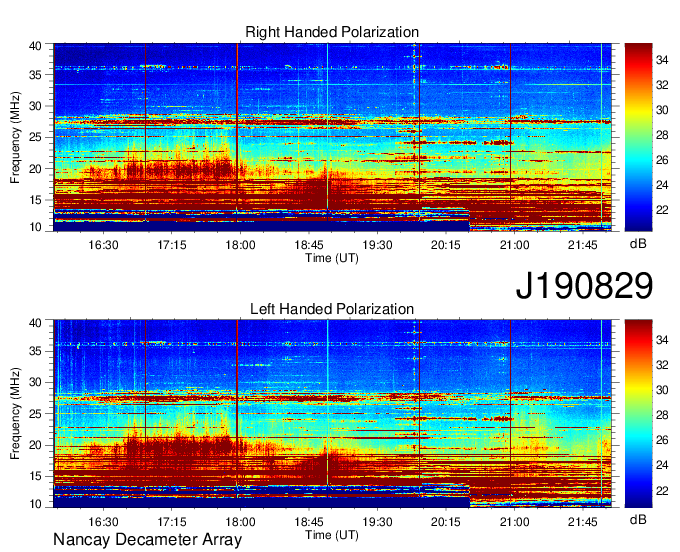The height and width of the screenshot is (552, 680).
Task: Click the 28 dB label on the Left Handed color bar
Action: pyautogui.click(x=662, y=415)
